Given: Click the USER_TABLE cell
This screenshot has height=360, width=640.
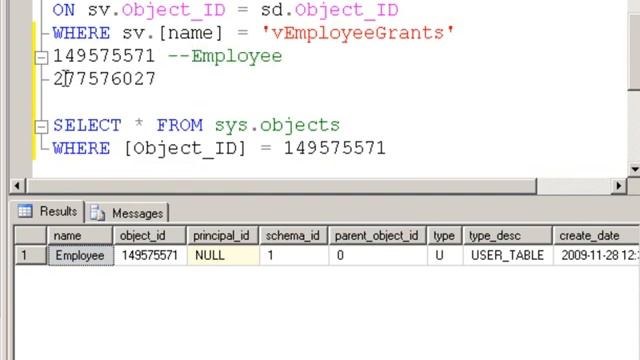Looking at the screenshot, I should click(x=508, y=256).
